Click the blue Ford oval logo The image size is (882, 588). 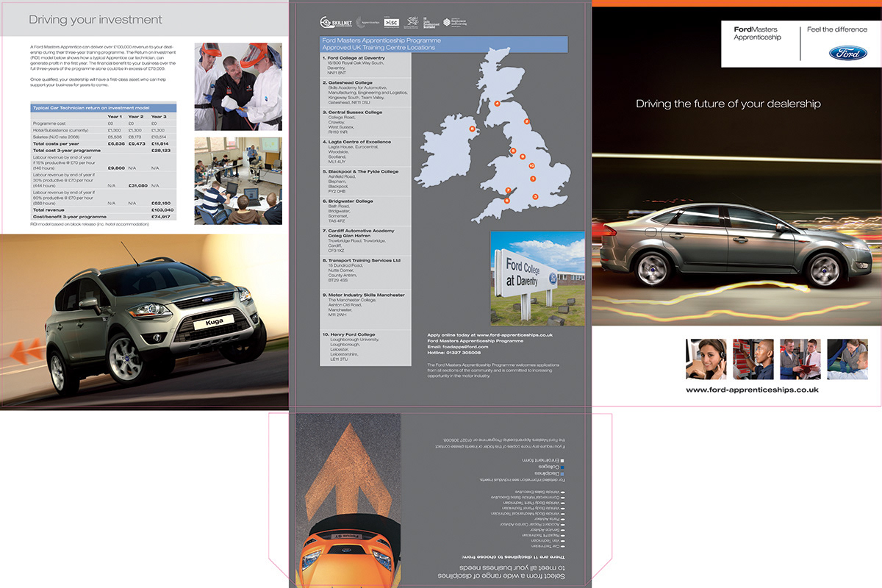[x=848, y=53]
